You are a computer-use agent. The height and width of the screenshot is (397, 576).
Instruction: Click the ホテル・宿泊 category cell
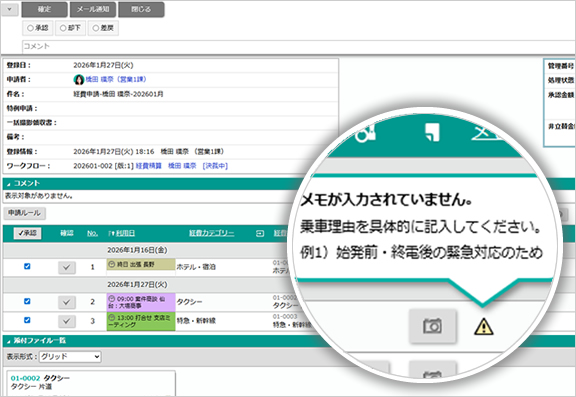[196, 267]
